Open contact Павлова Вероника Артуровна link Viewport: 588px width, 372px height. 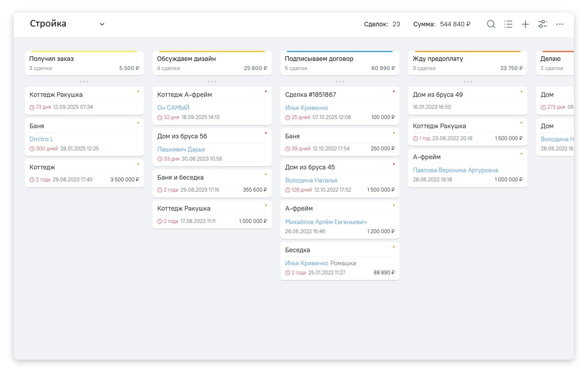[455, 170]
